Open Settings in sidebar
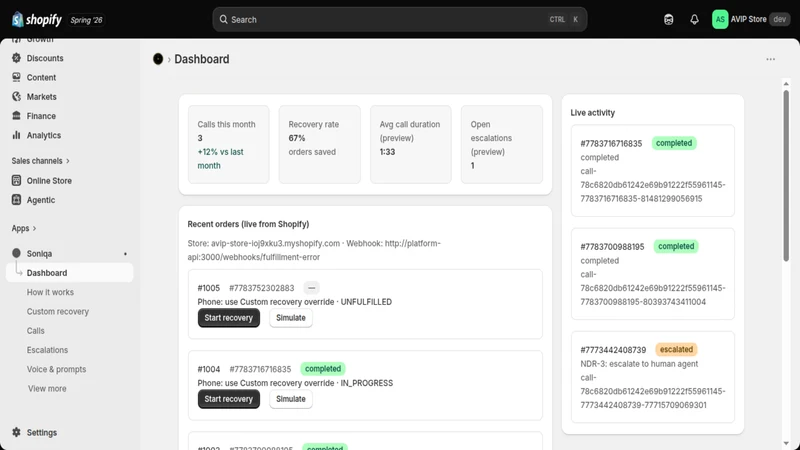 42,433
